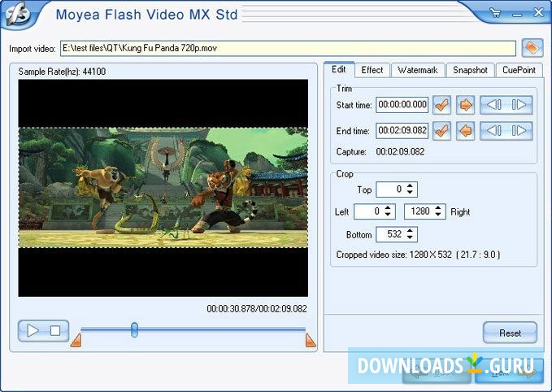Open the import video browse icon
The image size is (552, 392).
pyautogui.click(x=532, y=47)
